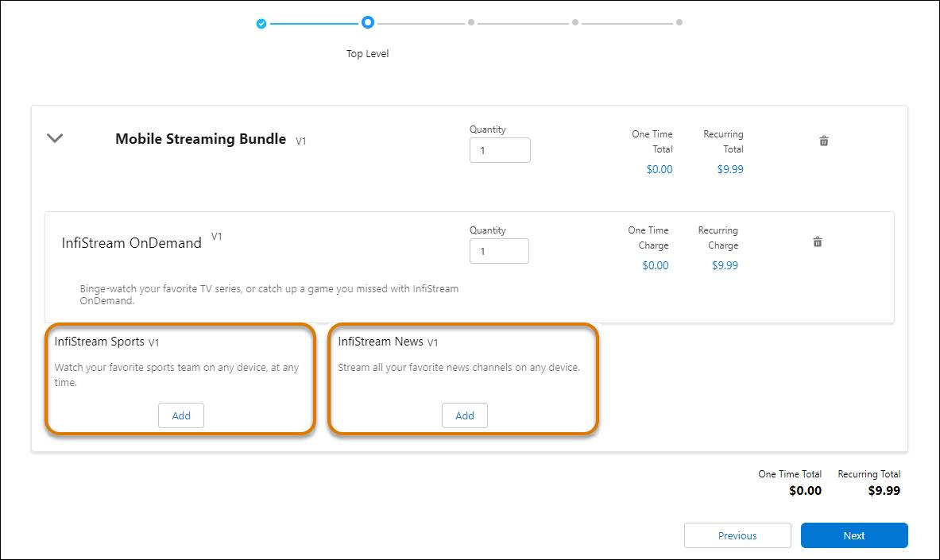Collapse the Mobile Streaming Bundle chevron
Screen dimensions: 940x560
55,138
